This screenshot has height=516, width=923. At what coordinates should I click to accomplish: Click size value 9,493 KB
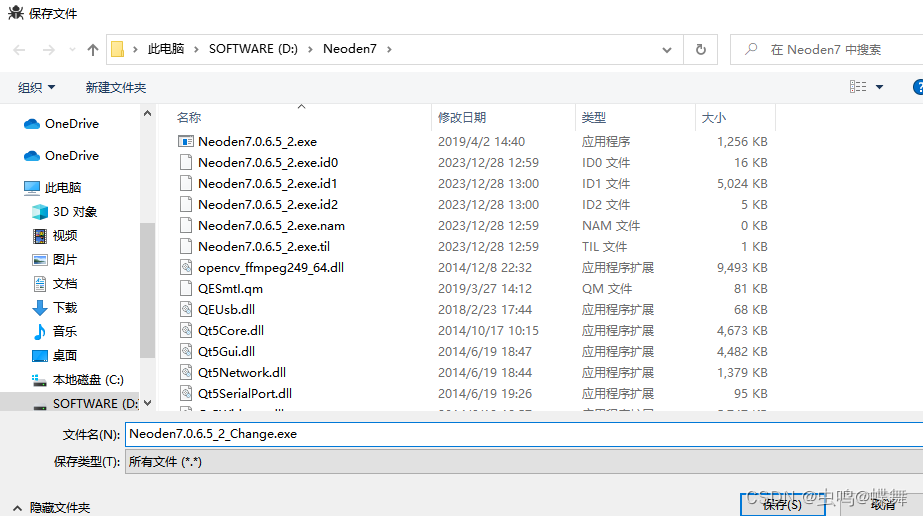pos(742,268)
